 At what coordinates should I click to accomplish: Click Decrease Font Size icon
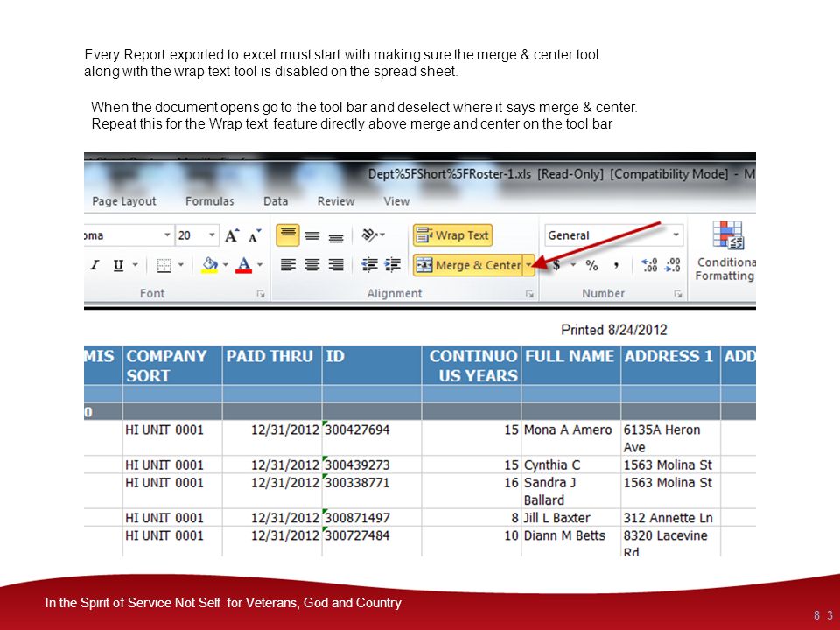pos(255,235)
